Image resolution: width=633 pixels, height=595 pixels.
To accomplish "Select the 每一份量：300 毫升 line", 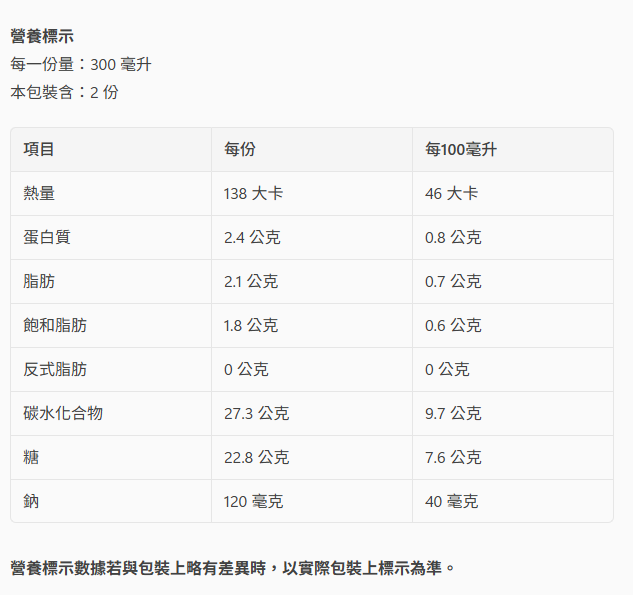I will (x=81, y=64).
